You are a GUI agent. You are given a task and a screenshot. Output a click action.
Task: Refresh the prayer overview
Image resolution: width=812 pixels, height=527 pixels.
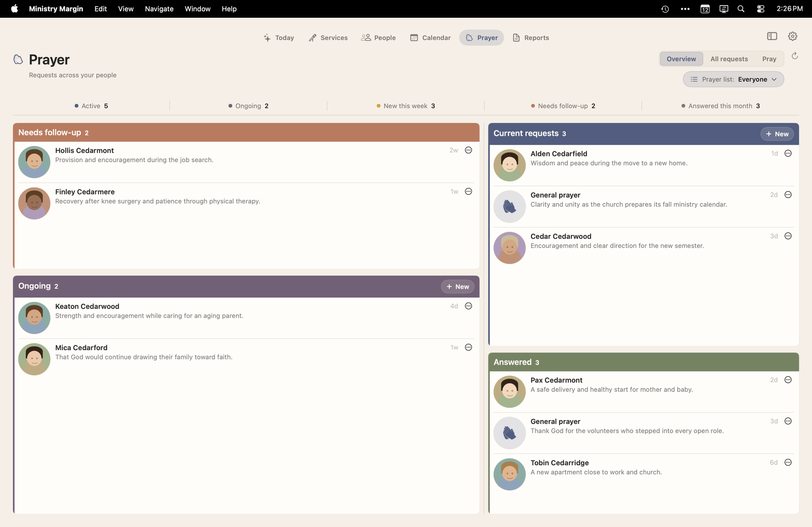[794, 56]
